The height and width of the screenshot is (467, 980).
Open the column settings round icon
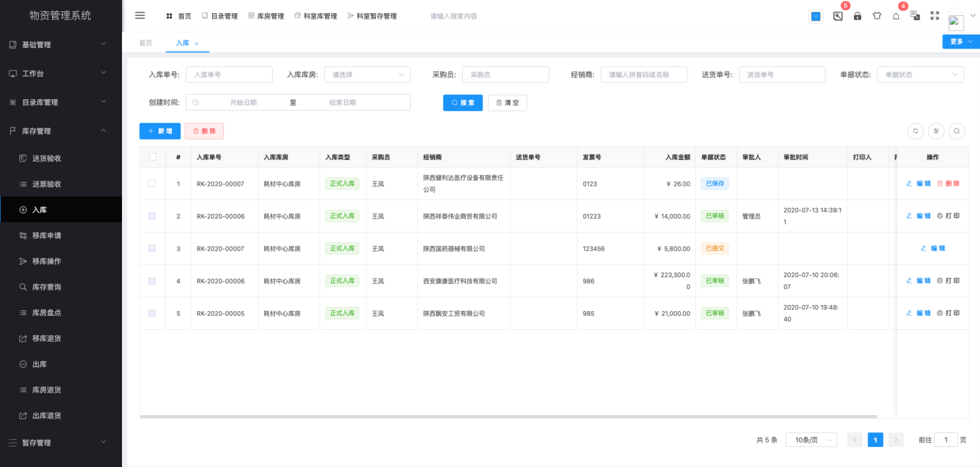[936, 131]
